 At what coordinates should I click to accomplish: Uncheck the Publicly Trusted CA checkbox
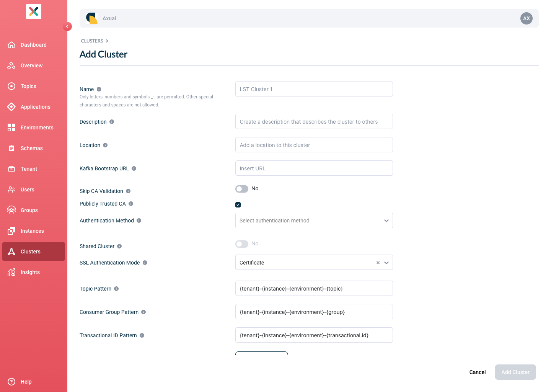pyautogui.click(x=238, y=205)
